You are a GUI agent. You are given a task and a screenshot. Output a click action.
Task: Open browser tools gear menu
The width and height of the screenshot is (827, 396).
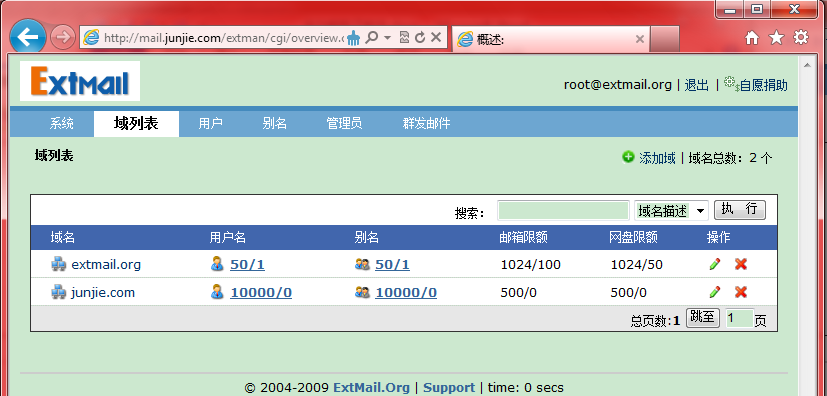click(x=801, y=37)
